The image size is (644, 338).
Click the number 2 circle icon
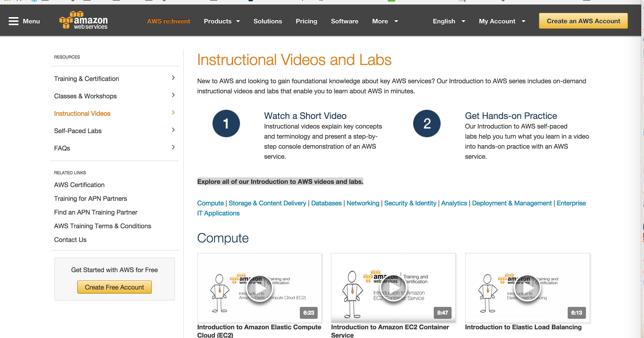click(427, 123)
